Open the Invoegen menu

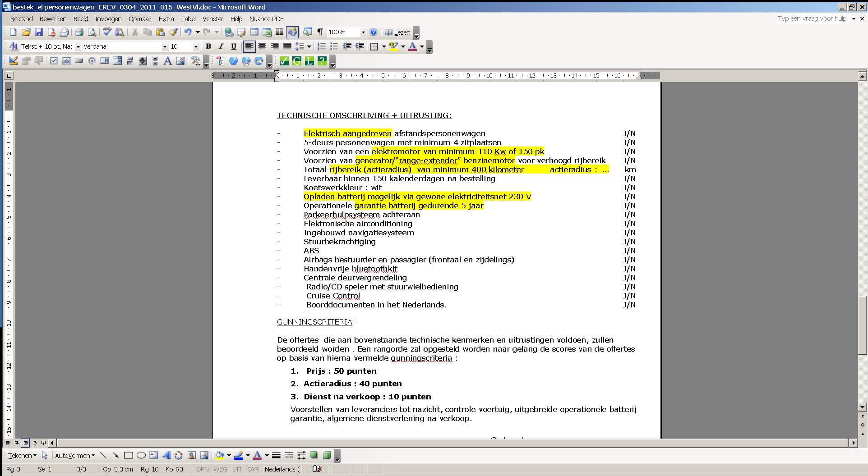(108, 19)
